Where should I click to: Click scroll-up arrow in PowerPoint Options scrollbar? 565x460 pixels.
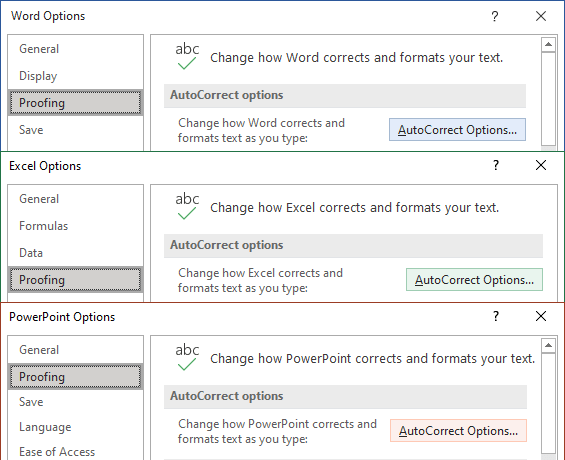coord(548,346)
